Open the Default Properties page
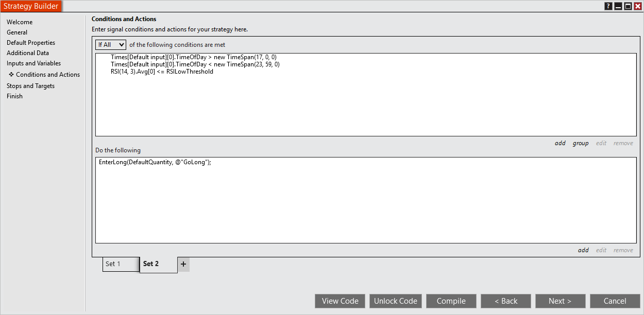644x315 pixels. [x=30, y=42]
